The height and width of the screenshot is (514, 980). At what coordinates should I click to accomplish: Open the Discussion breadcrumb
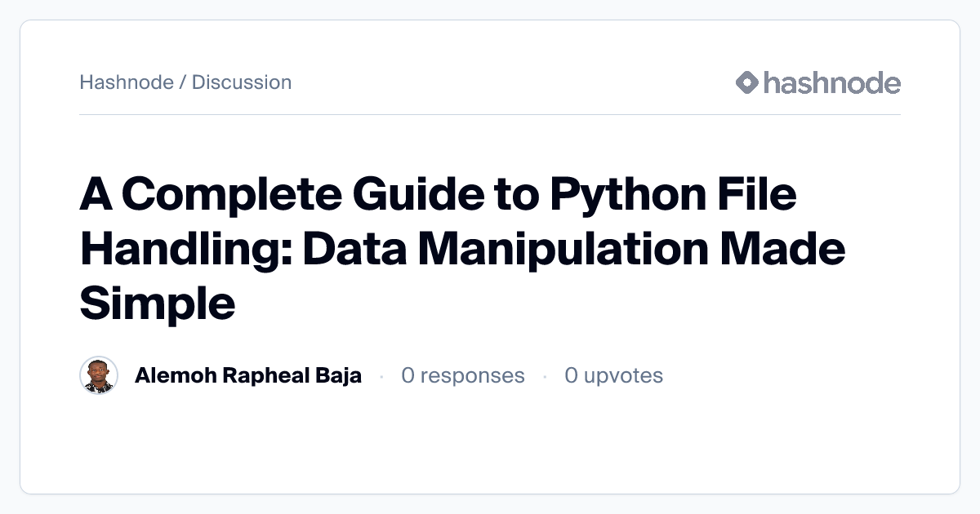pyautogui.click(x=242, y=82)
